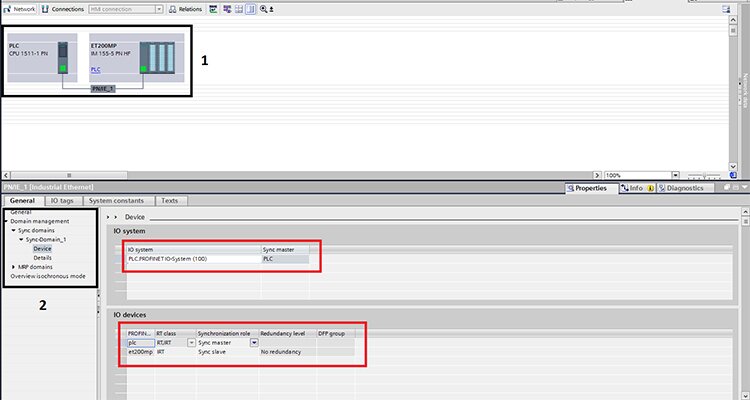The image size is (750, 400).
Task: Open the RT,IRT class dropdown for plc
Action: [x=191, y=343]
